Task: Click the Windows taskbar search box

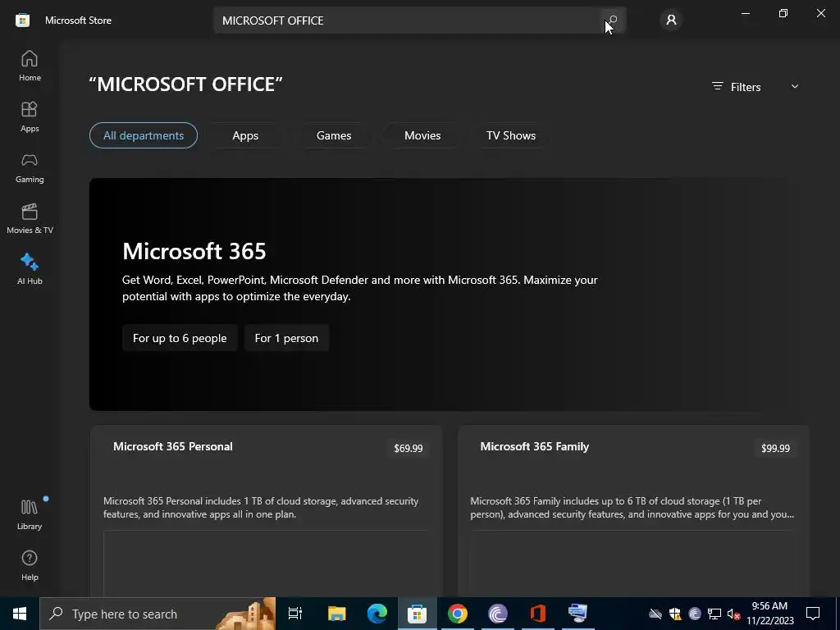Action: tap(157, 614)
